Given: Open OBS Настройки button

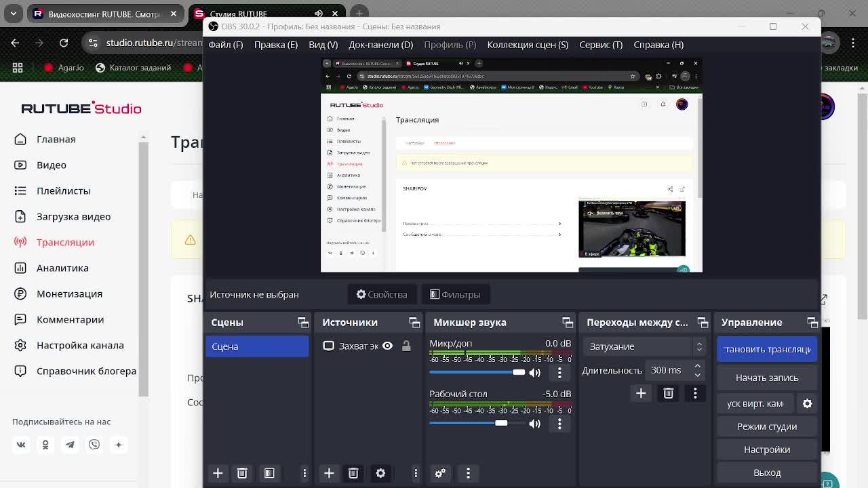Looking at the screenshot, I should pyautogui.click(x=767, y=449).
